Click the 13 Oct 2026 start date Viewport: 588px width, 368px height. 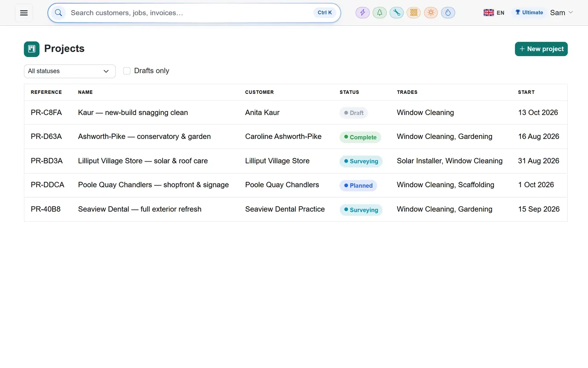click(x=538, y=113)
